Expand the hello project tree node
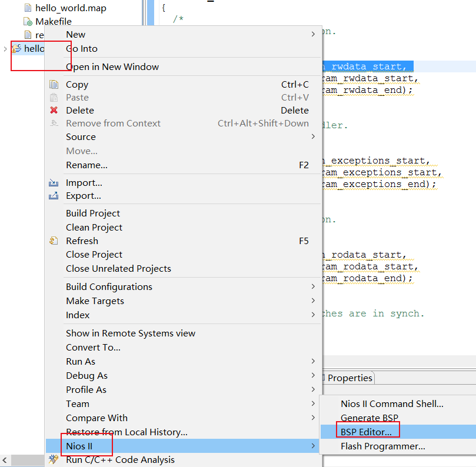The width and height of the screenshot is (476, 467). point(5,49)
